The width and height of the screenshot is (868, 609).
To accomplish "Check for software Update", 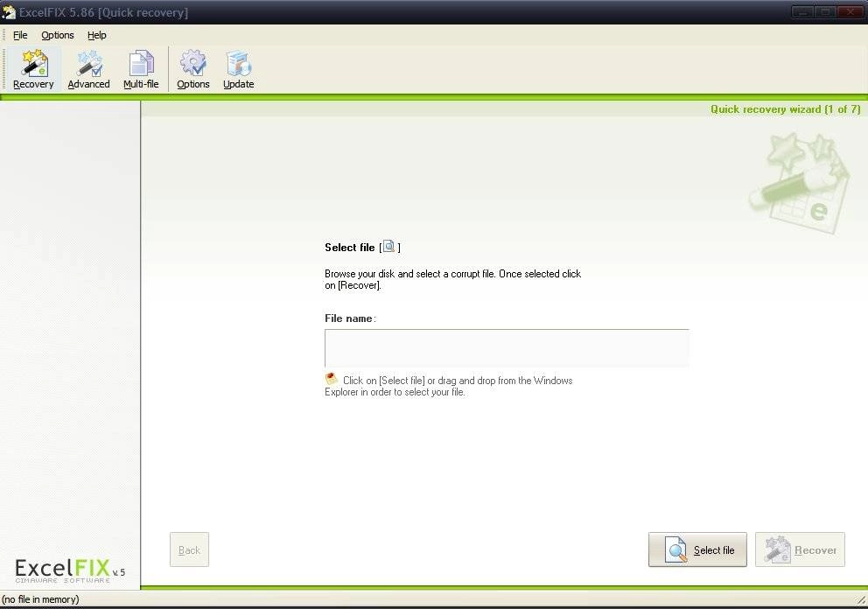I will [239, 70].
